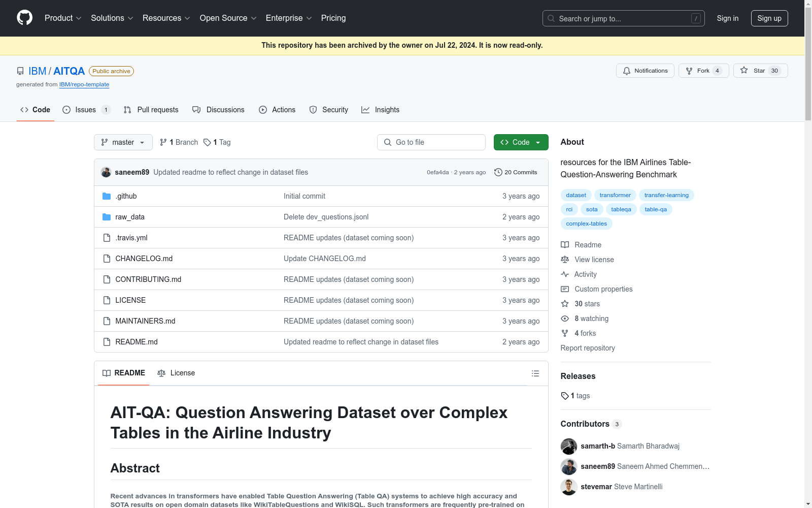Click the Sign up button
The height and width of the screenshot is (508, 812).
click(769, 18)
